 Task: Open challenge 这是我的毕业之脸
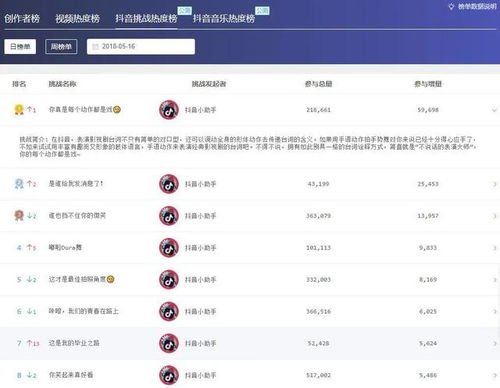74,343
